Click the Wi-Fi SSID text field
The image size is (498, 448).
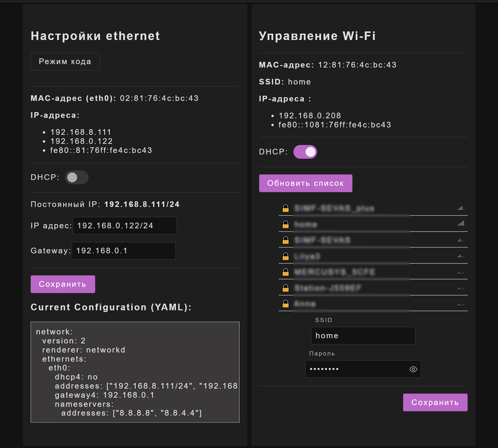(x=363, y=336)
